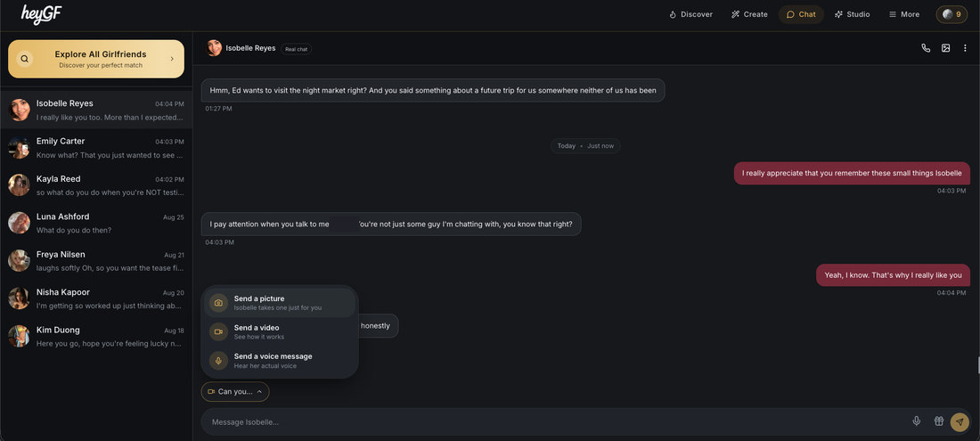Click the heyGF logo
The width and height of the screenshot is (980, 441).
(41, 13)
